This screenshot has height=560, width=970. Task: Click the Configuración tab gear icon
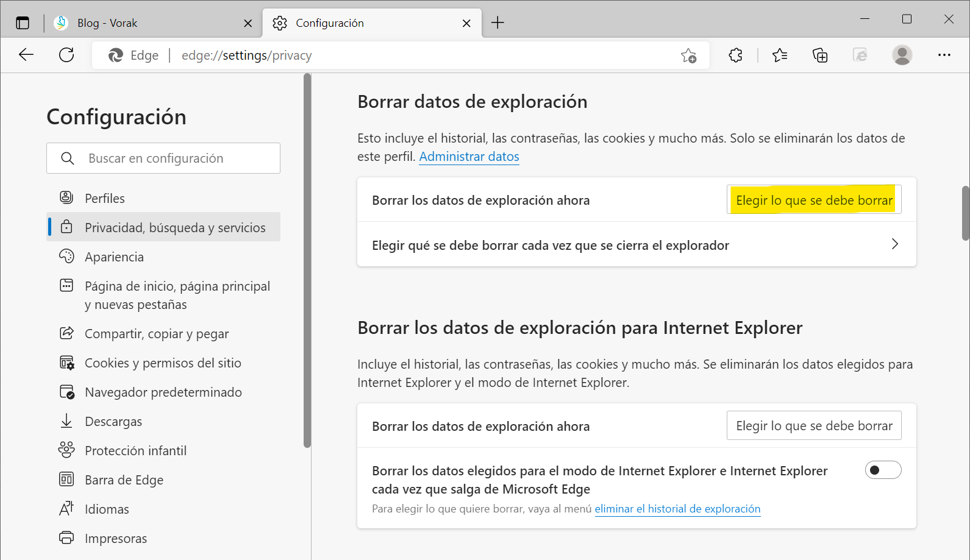tap(280, 23)
